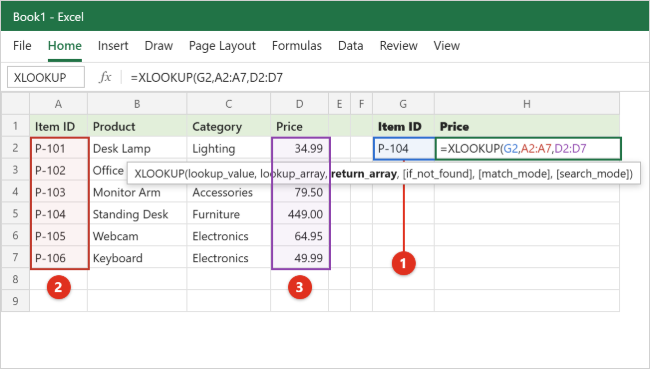Select column B header
The image size is (650, 369).
pos(137,104)
